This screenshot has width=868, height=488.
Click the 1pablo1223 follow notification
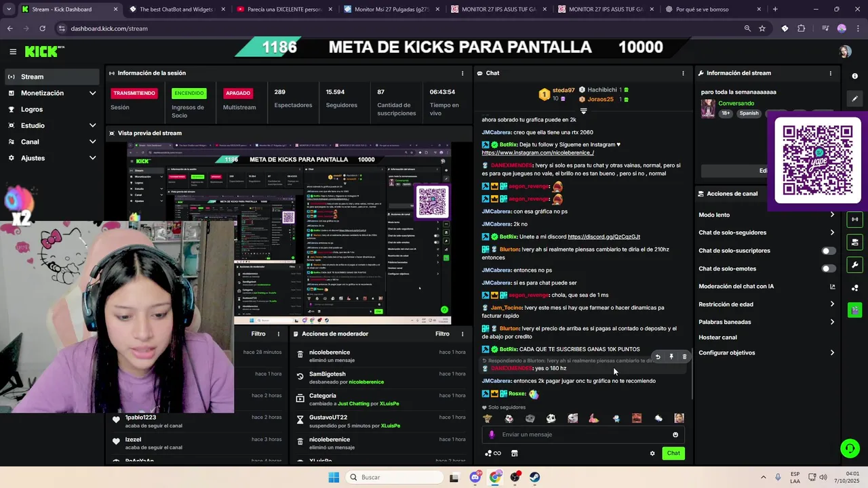click(197, 421)
